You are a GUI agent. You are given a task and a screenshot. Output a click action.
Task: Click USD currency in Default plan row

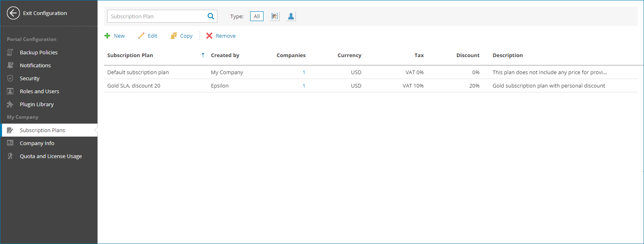coord(356,72)
